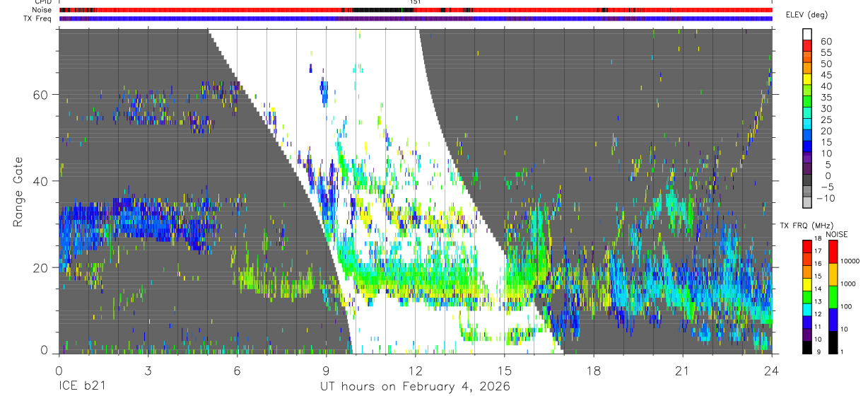Click the '3' hour label on the UT axis

[148, 370]
